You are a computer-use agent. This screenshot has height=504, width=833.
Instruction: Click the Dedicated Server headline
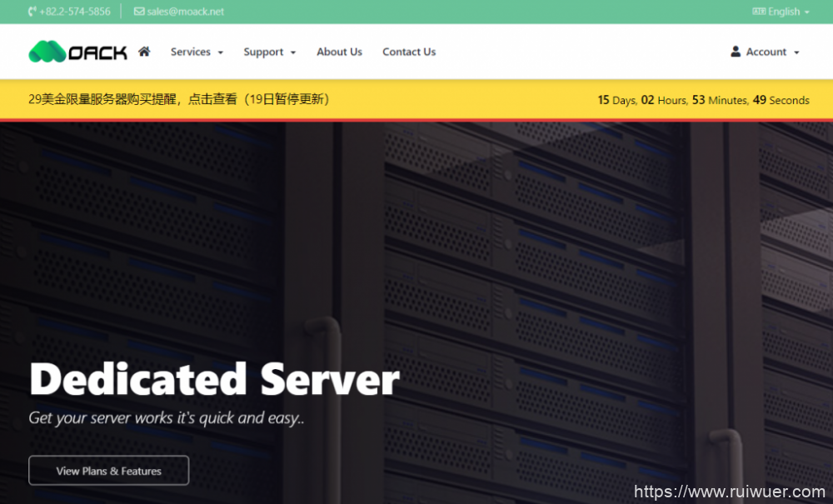tap(214, 379)
